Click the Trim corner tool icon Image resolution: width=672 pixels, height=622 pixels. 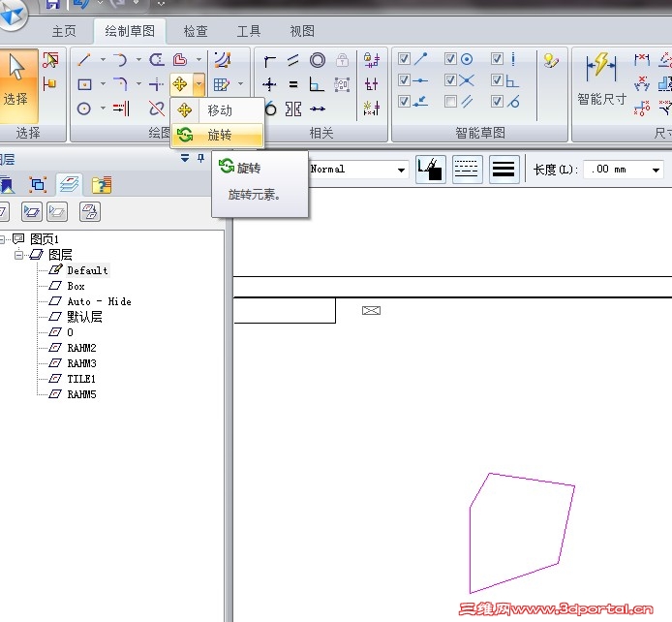(157, 84)
